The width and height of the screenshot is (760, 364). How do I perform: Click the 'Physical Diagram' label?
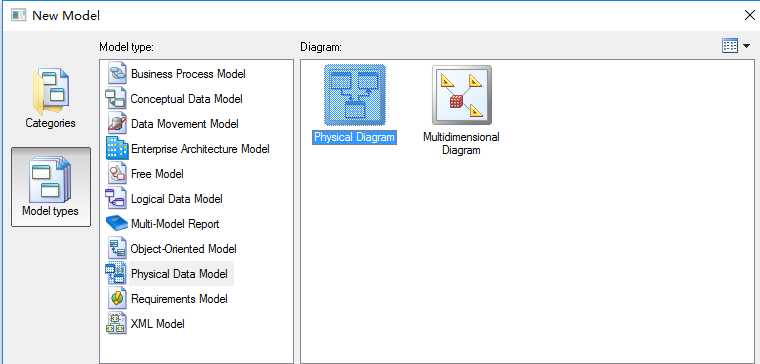pos(354,137)
